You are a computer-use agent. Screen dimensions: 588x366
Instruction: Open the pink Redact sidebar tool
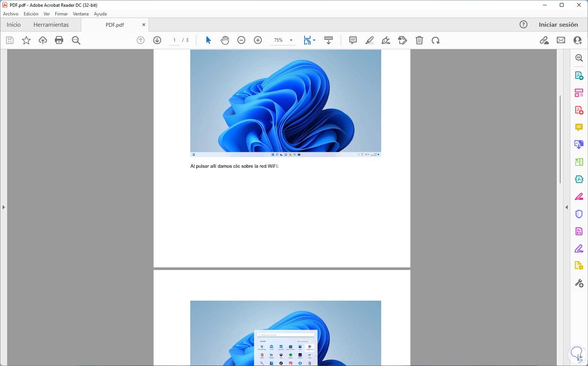pos(579,197)
